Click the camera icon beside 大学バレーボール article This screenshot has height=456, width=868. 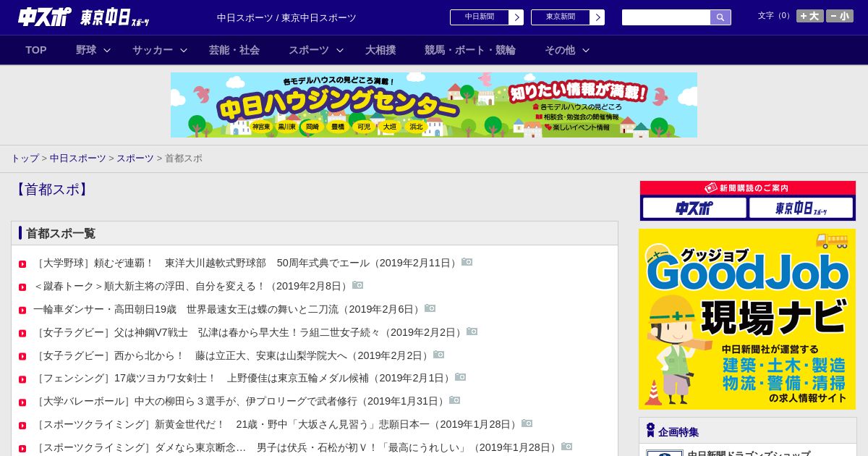(x=455, y=400)
